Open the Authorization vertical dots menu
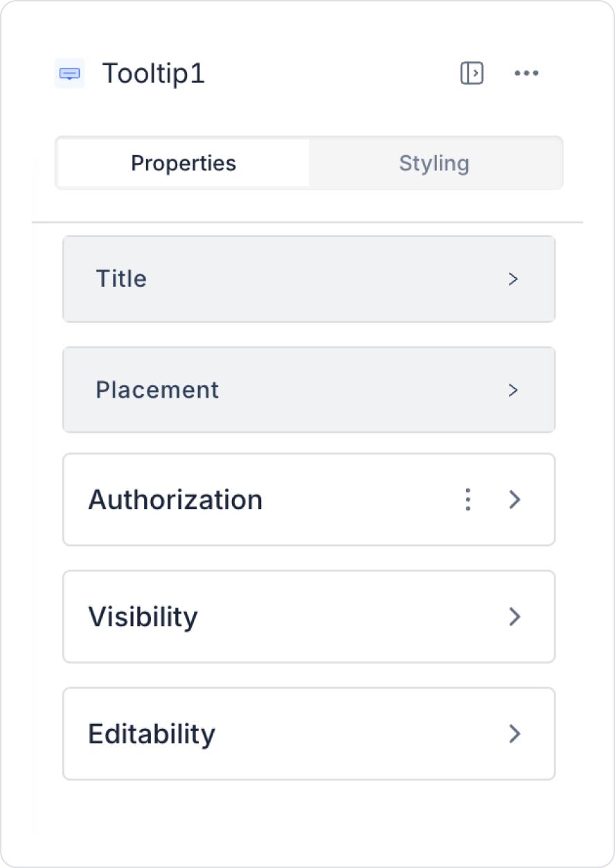Screen dimensions: 615x868 [x=468, y=499]
